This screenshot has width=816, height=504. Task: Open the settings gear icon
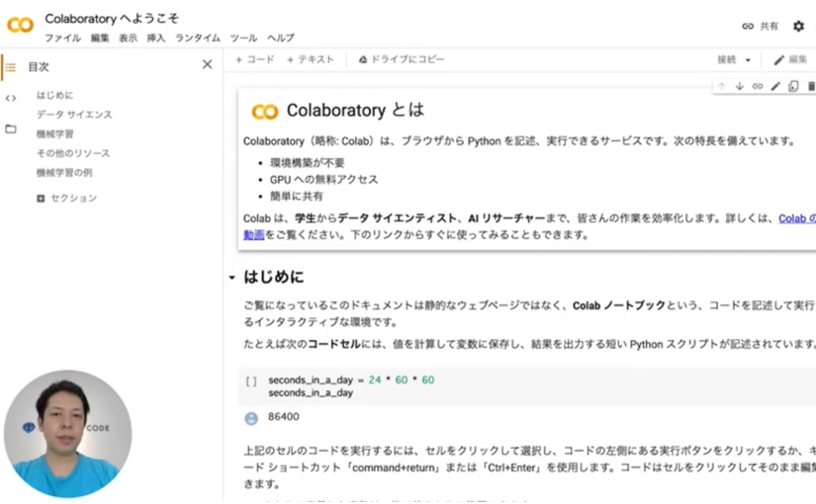click(x=798, y=26)
